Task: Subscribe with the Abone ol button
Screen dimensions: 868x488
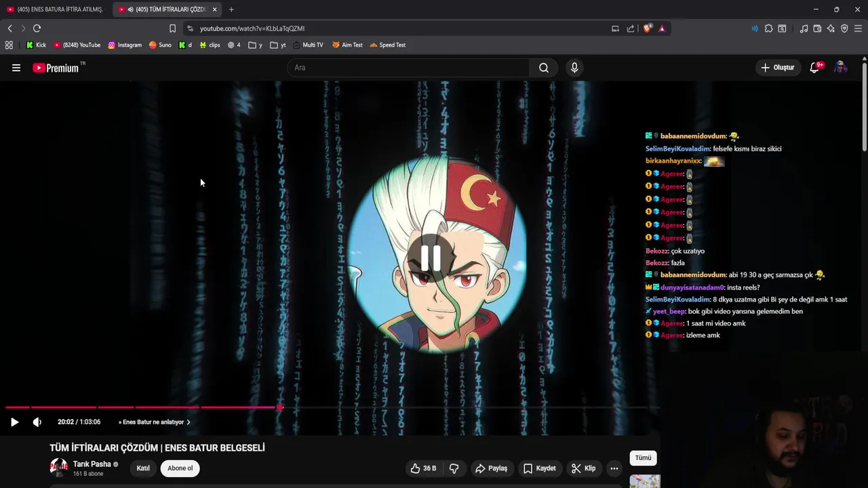Action: click(x=180, y=468)
